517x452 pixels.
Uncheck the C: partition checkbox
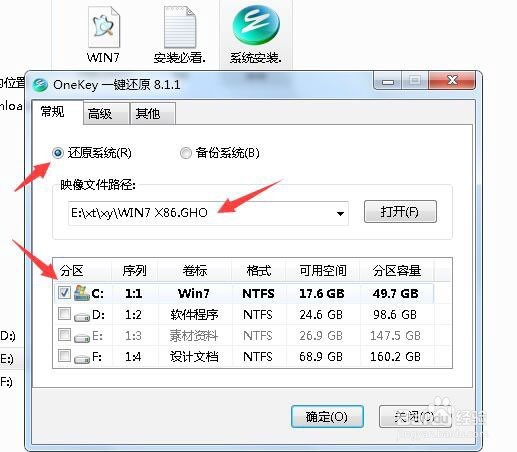(64, 293)
